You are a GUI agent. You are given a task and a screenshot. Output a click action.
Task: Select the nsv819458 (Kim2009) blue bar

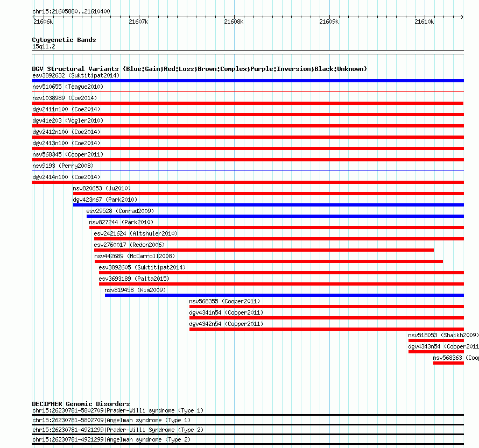(x=284, y=295)
